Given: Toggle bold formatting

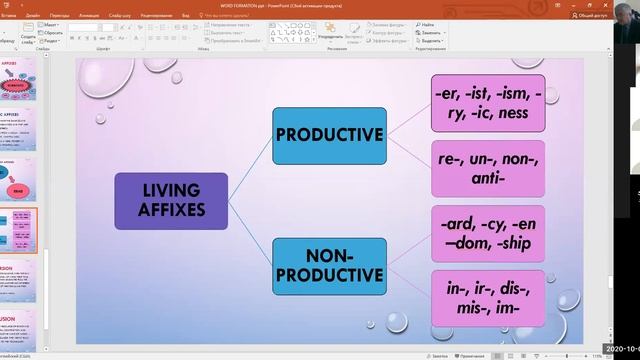Looking at the screenshot, I should pyautogui.click(x=72, y=38).
